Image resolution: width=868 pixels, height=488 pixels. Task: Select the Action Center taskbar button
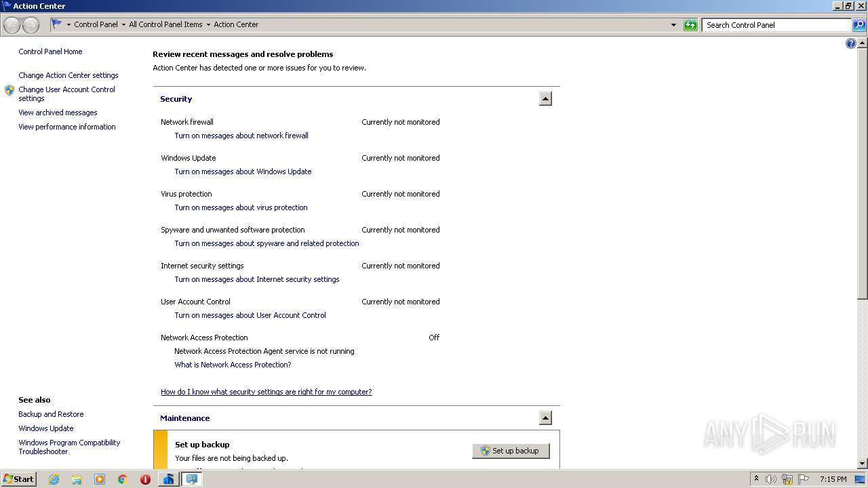coord(192,479)
